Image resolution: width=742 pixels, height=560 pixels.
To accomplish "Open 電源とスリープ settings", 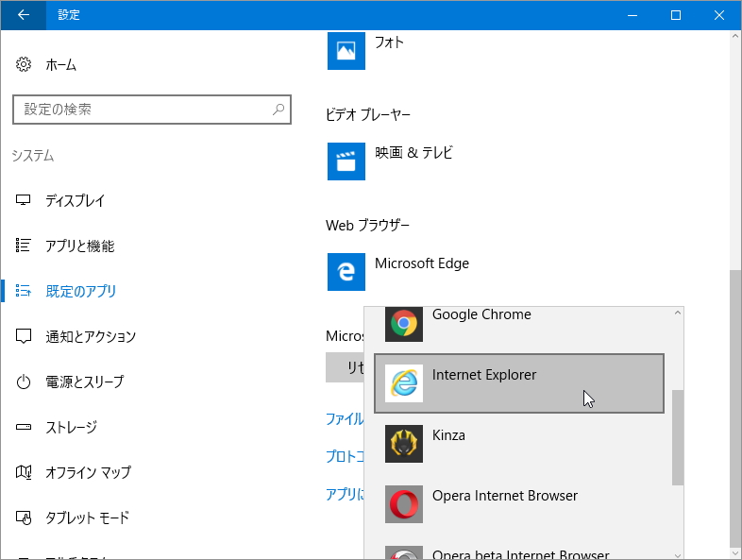I will 85,382.
